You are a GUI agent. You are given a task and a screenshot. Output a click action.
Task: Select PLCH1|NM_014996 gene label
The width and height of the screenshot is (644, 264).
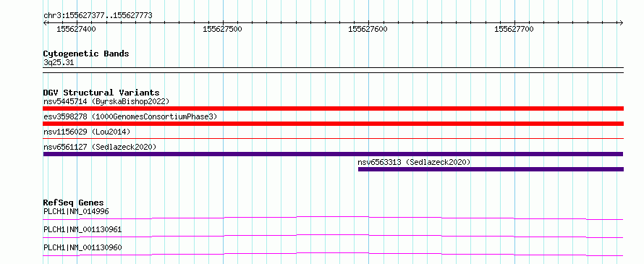76,212
